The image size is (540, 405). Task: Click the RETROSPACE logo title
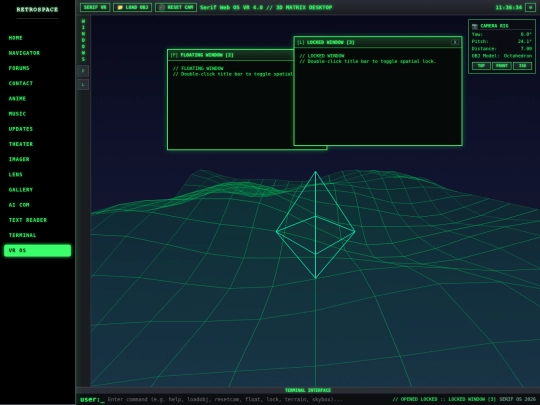click(x=37, y=10)
